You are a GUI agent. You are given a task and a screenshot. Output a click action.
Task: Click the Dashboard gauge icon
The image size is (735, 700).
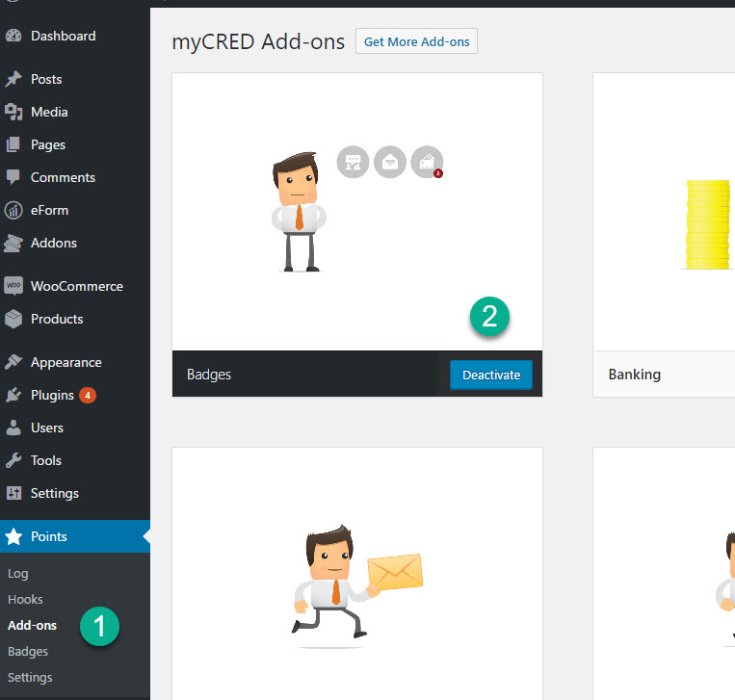[13, 36]
